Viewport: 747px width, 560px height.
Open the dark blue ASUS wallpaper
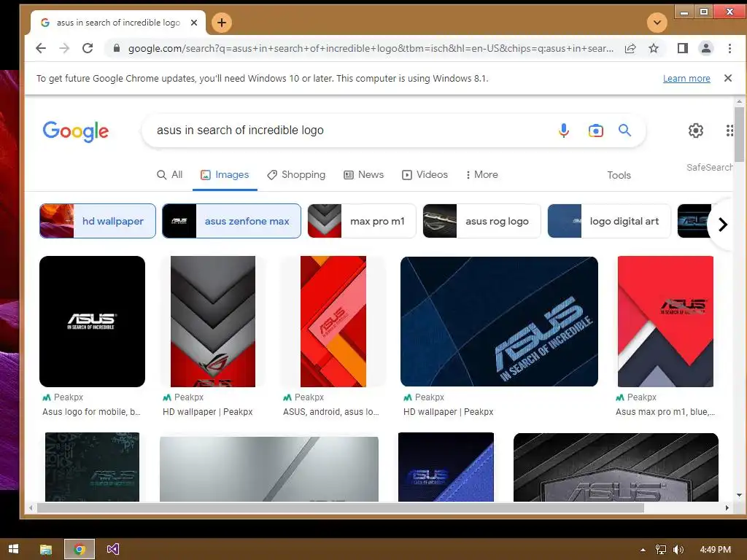click(499, 322)
